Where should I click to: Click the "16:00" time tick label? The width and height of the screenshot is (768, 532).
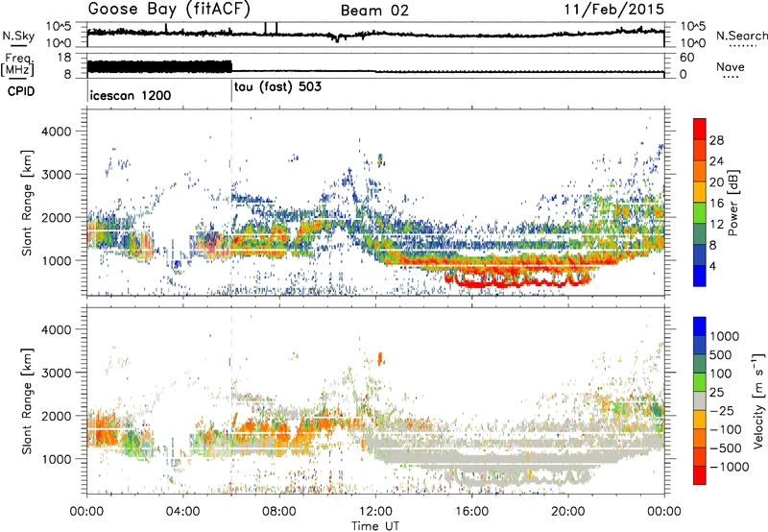click(471, 512)
